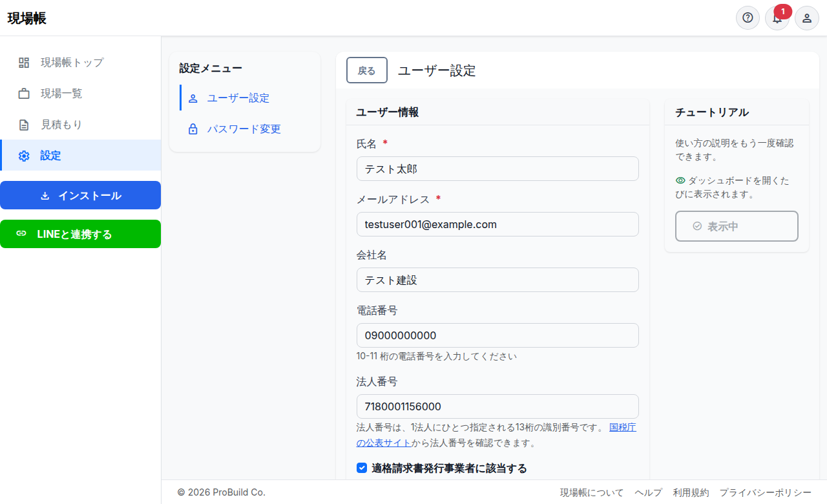Click the チュートリアル card heading
Screen dimensions: 827x504
(712, 112)
